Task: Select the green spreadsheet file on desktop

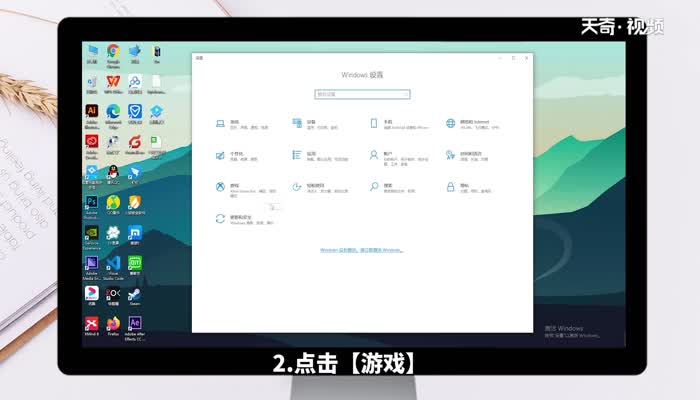Action: pos(156,147)
